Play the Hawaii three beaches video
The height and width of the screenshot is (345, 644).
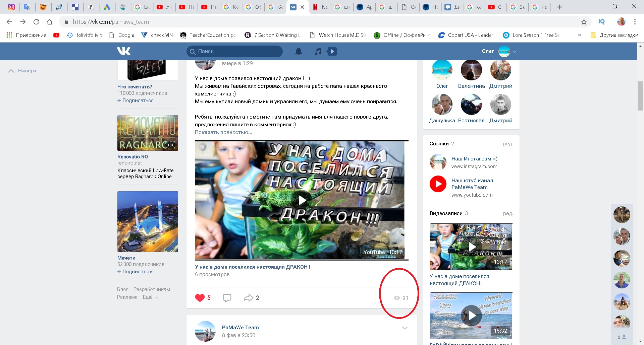(x=471, y=316)
